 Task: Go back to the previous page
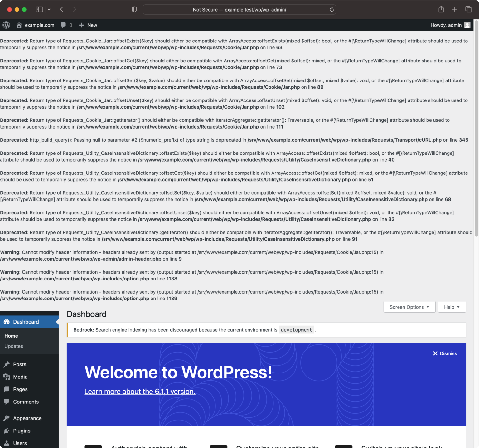[x=61, y=9]
